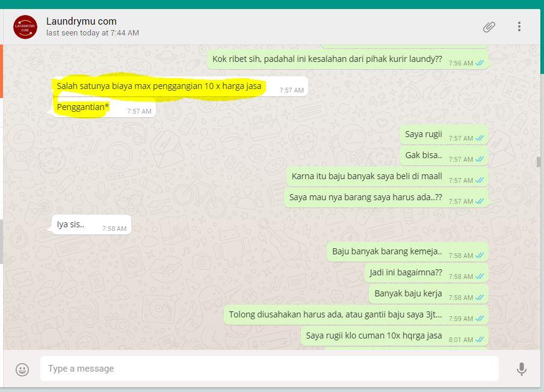
Task: Open contact info via Laundrymu com name
Action: click(x=81, y=21)
